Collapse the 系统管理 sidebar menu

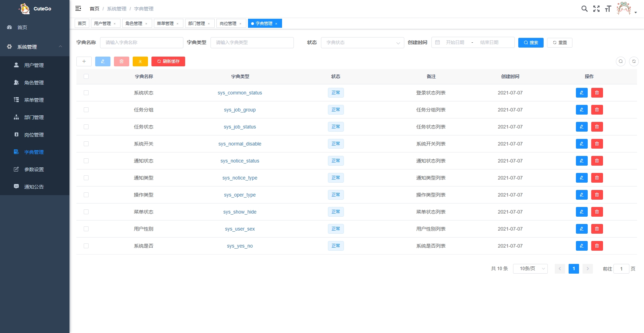35,47
